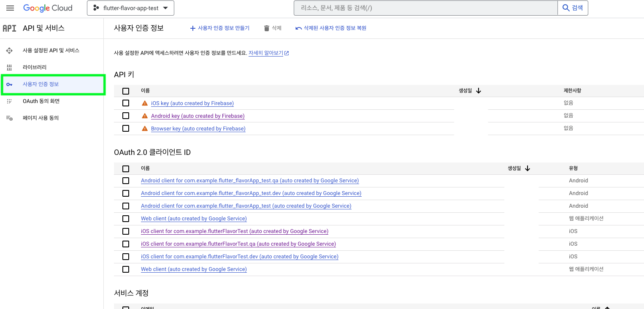The height and width of the screenshot is (309, 644).
Task: Open iOS key (auto created by Firebase)
Action: [192, 103]
